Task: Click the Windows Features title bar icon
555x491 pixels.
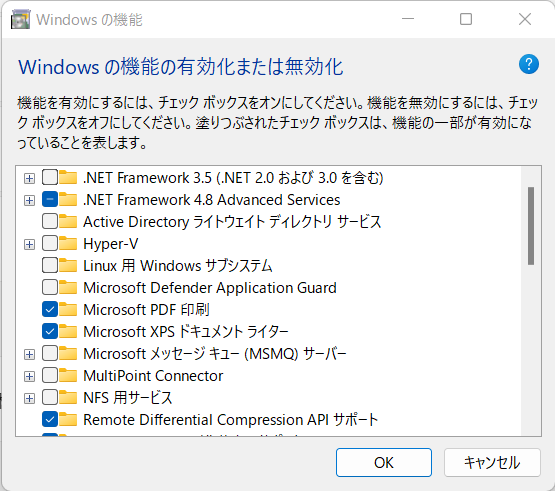Action: (20, 19)
